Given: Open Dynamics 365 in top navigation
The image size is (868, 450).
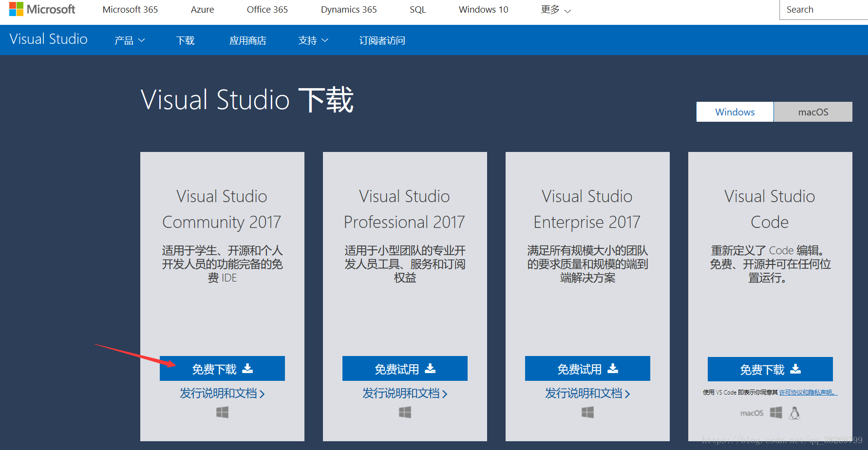Looking at the screenshot, I should (349, 10).
